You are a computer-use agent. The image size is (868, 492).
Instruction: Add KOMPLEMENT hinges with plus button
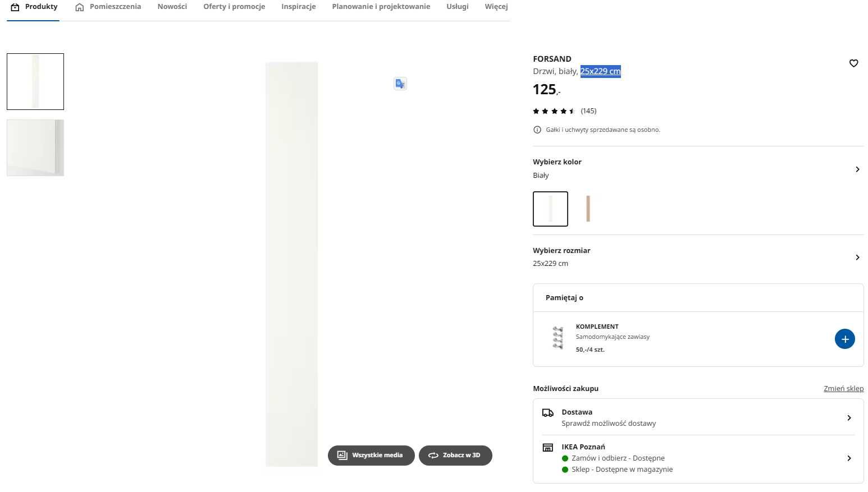tap(844, 339)
